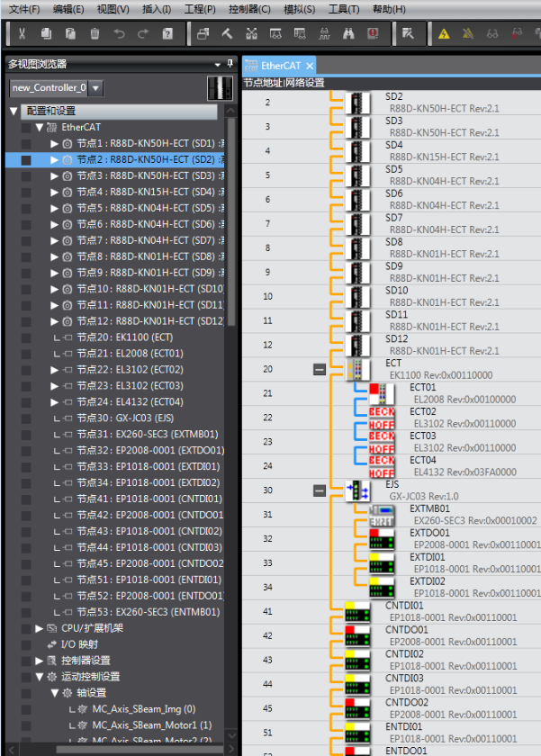Click the EK1100 ECT coupler device icon
This screenshot has height=756, width=541.
pos(358,369)
